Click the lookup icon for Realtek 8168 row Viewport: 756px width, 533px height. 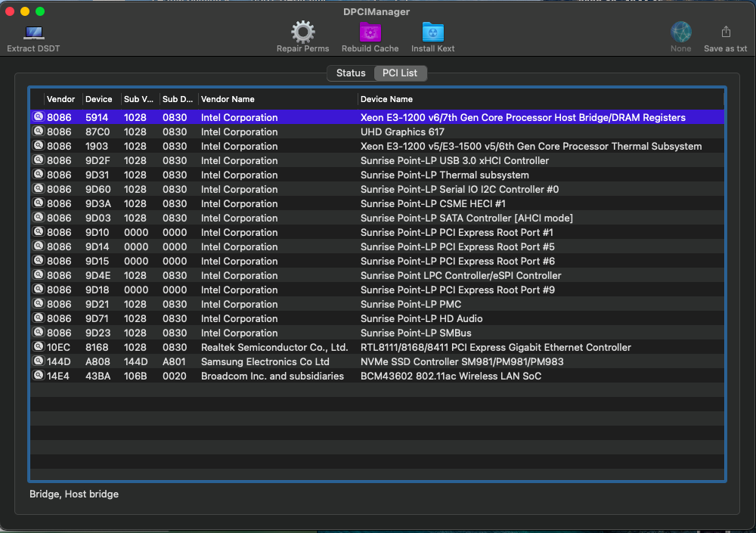pos(38,347)
